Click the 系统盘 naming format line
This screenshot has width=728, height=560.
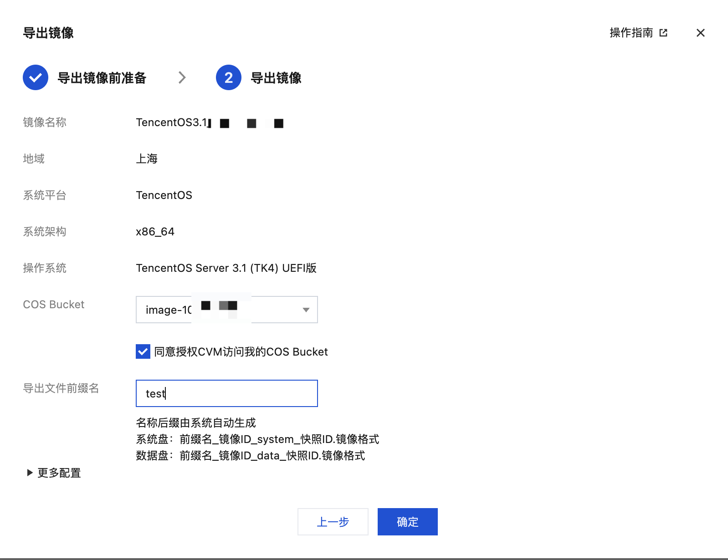[257, 439]
